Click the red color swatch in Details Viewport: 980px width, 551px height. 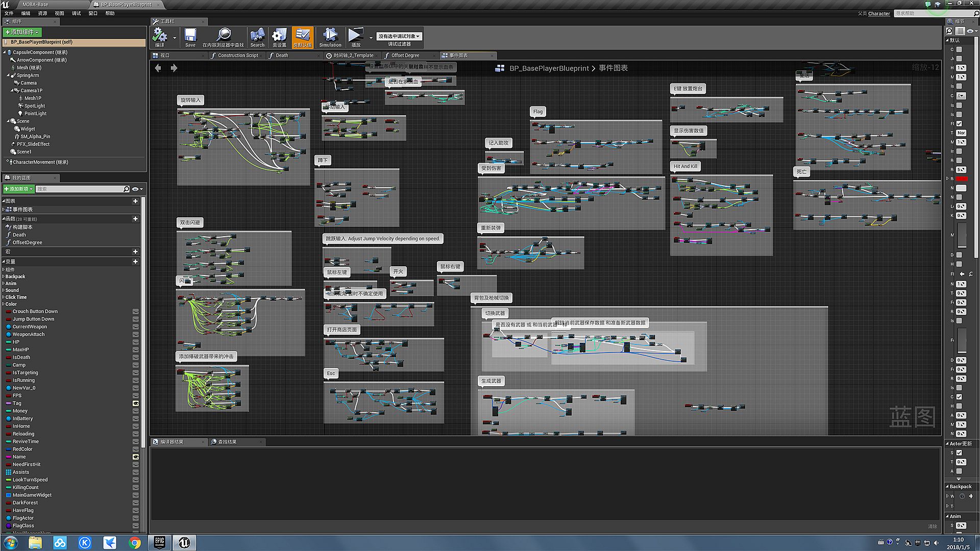(x=961, y=179)
